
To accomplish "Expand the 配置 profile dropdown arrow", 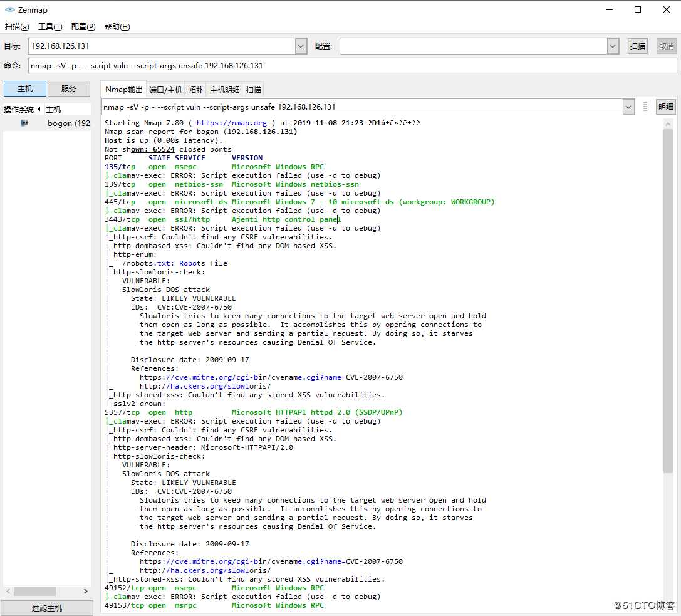I will (612, 46).
